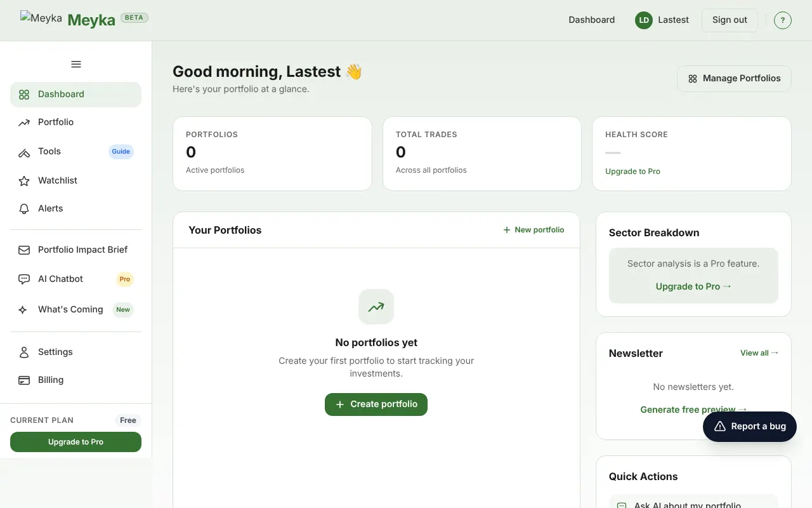
Task: Click the Dashboard grid icon in sidebar
Action: [x=24, y=95]
